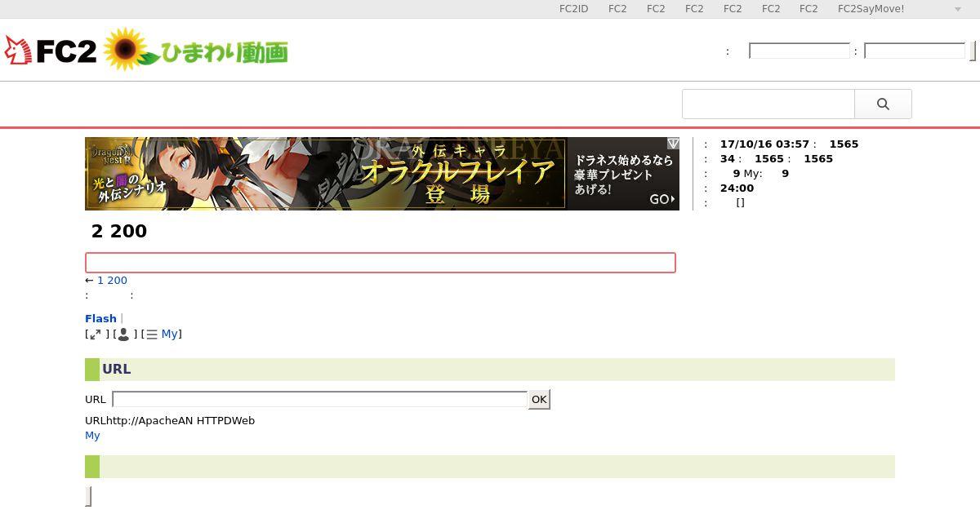The image size is (980, 514).
Task: Click the "URLhttp://ApacheAN HTTPDWeb" note text
Action: (170, 420)
